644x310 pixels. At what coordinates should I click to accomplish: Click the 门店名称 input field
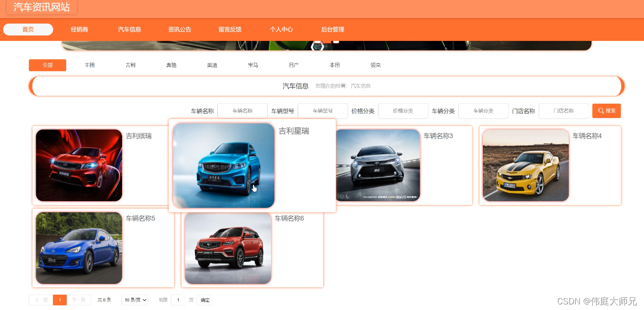[564, 111]
